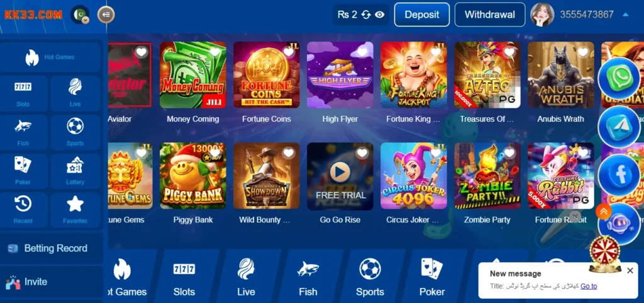Open Recent games in the sidebar
The height and width of the screenshot is (303, 644).
(23, 210)
